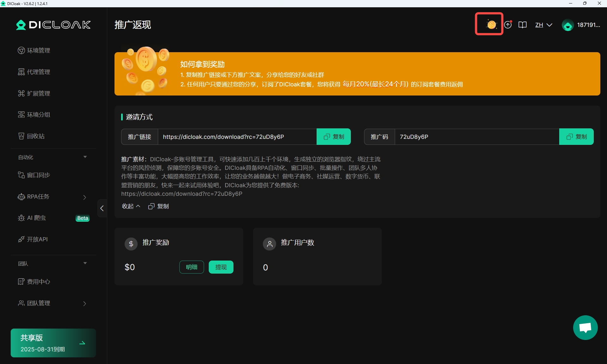
Task: Open 窗口同步 in sidebar
Action: (38, 175)
